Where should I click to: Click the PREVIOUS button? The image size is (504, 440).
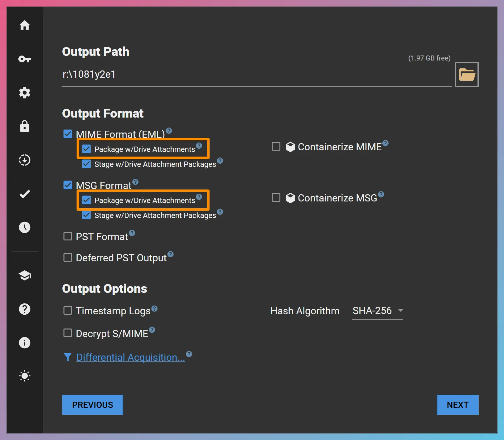[x=93, y=405]
